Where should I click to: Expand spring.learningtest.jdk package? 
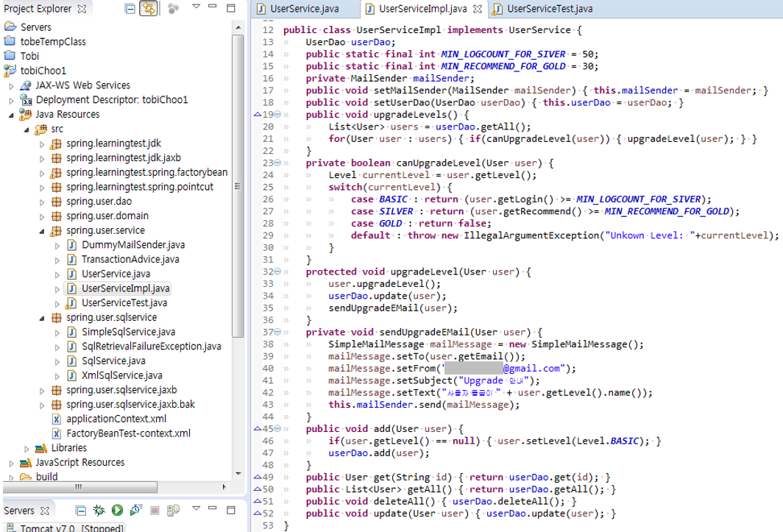42,144
